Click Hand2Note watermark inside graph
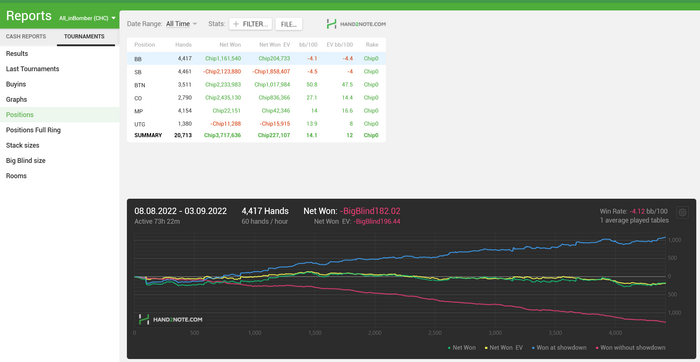This screenshot has height=362, width=700. click(171, 320)
